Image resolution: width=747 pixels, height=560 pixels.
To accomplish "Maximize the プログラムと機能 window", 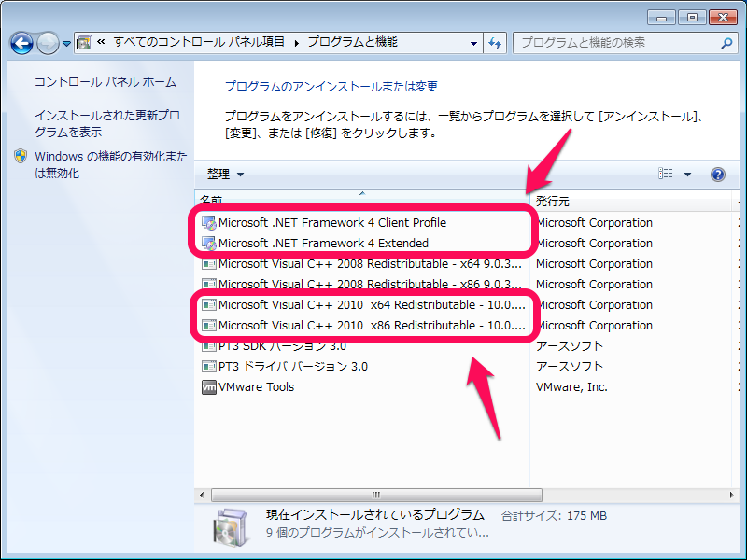I will (692, 18).
